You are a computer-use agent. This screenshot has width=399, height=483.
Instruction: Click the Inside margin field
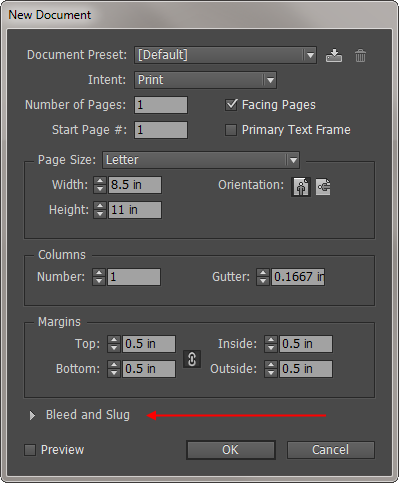[x=306, y=344]
